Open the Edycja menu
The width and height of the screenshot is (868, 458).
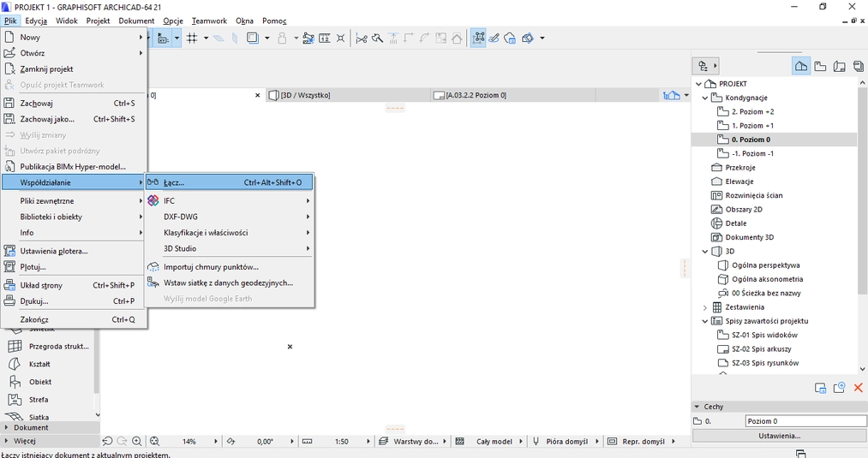(36, 21)
